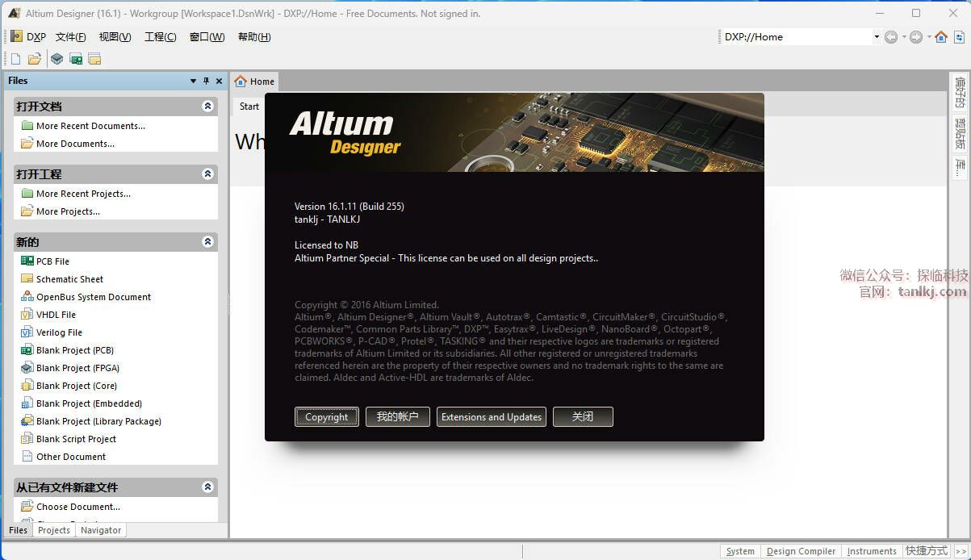Collapse the 打开工程 section
The height and width of the screenshot is (560, 971).
click(x=207, y=174)
